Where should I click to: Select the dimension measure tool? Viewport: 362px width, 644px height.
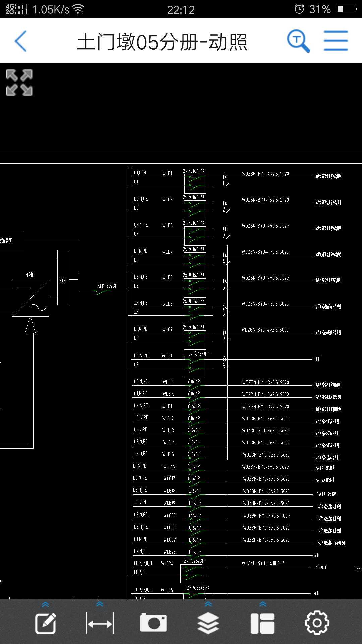point(100,624)
